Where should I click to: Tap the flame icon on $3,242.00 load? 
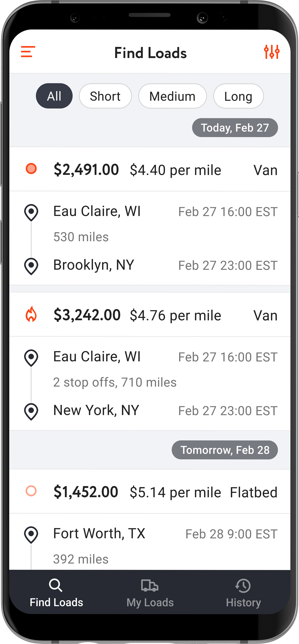[x=31, y=314]
